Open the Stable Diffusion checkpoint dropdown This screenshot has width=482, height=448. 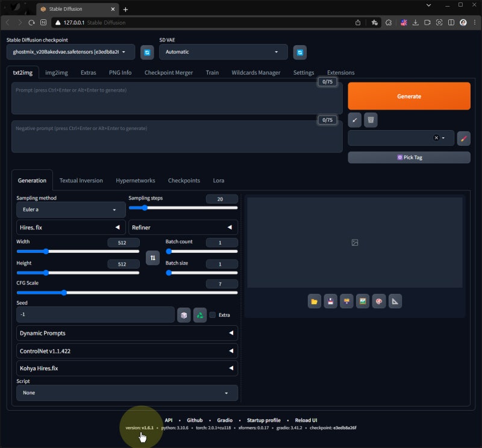tap(70, 52)
